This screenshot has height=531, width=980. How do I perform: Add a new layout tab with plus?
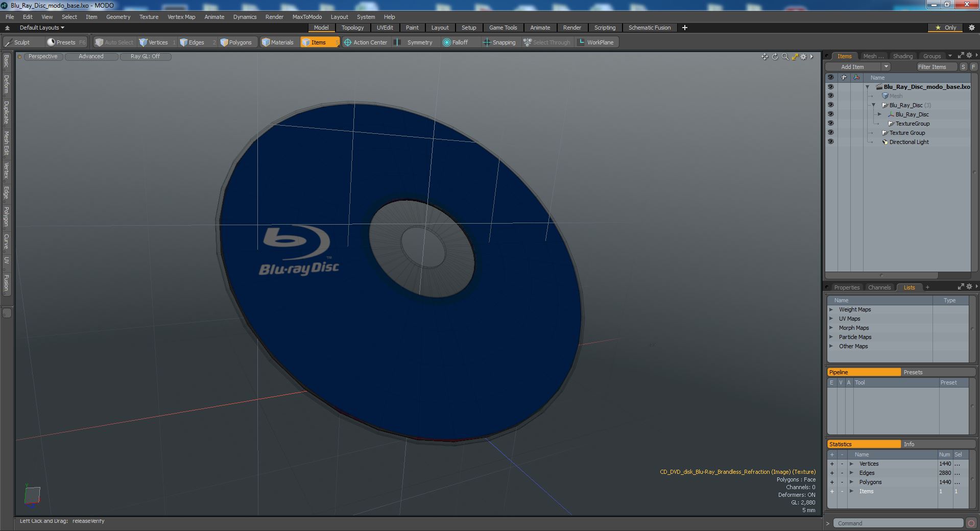pyautogui.click(x=685, y=28)
